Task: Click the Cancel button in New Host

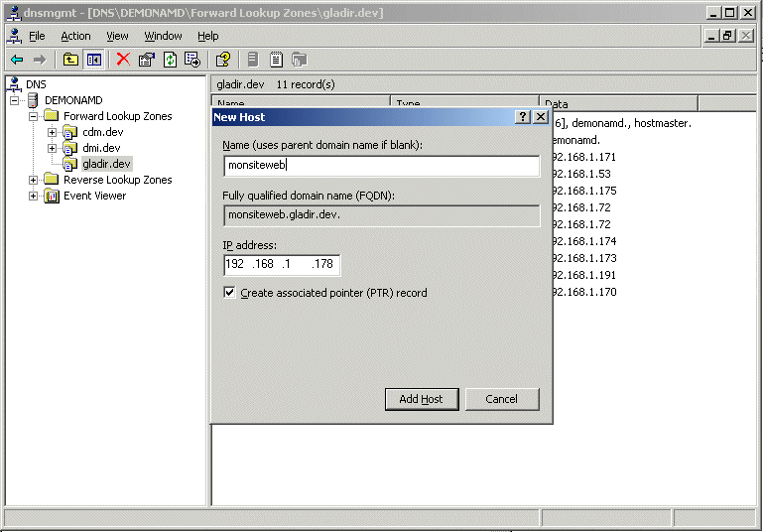Action: [x=502, y=399]
